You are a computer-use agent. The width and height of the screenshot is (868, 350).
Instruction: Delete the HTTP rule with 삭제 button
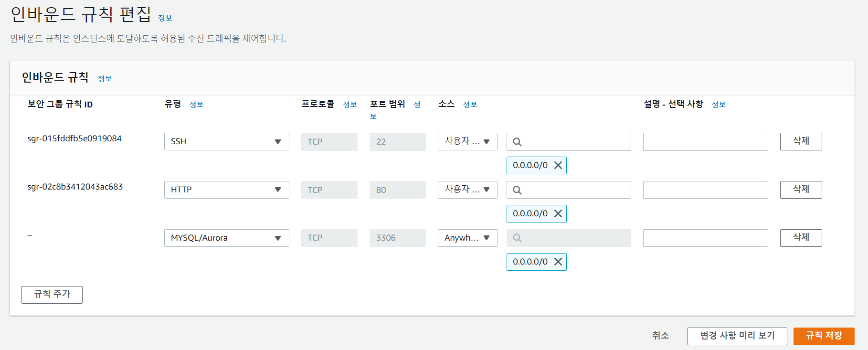point(801,190)
